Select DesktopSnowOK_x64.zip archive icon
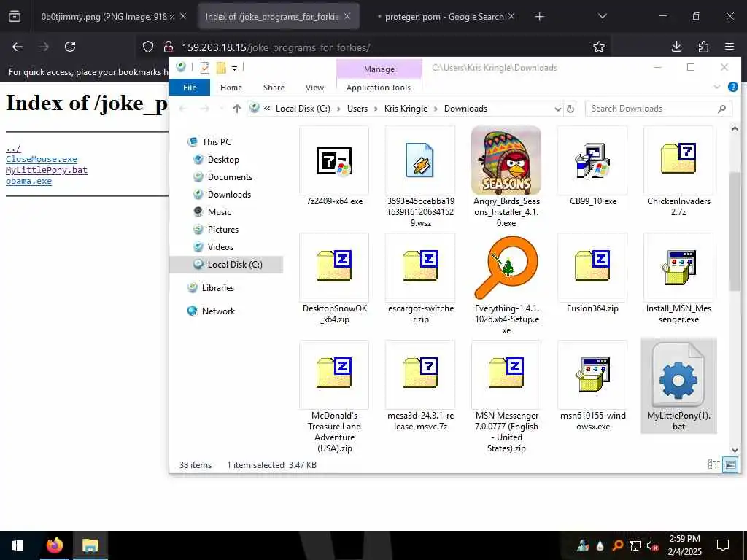 tap(334, 265)
